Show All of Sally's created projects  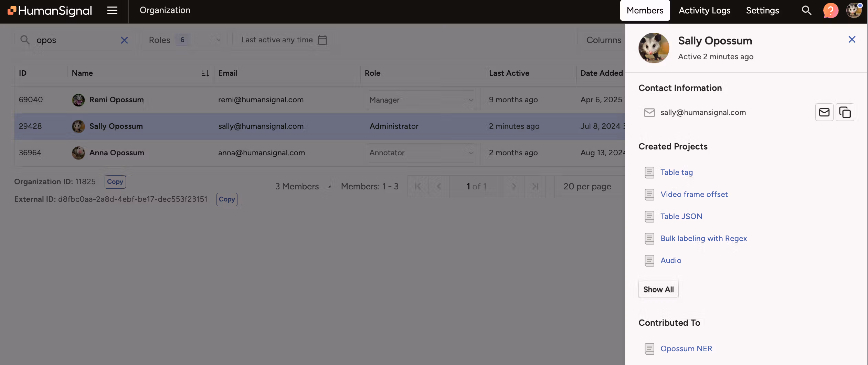click(x=658, y=289)
